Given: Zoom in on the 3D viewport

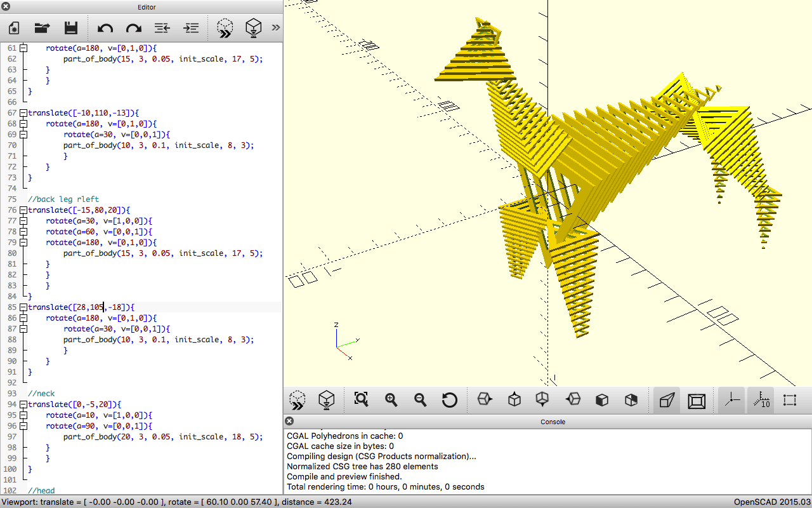Looking at the screenshot, I should (391, 399).
